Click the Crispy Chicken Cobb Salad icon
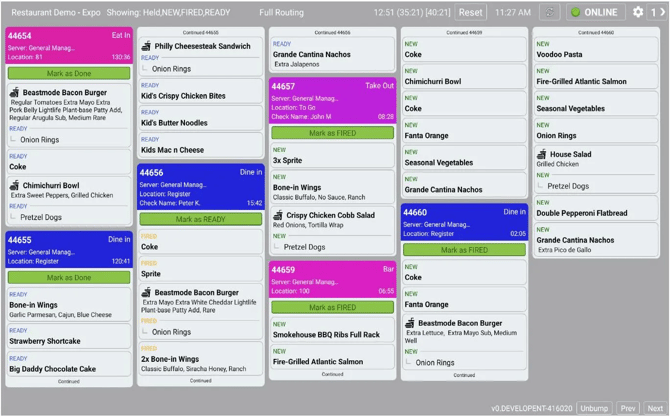Screen dimensions: 670x416 pyautogui.click(x=278, y=215)
